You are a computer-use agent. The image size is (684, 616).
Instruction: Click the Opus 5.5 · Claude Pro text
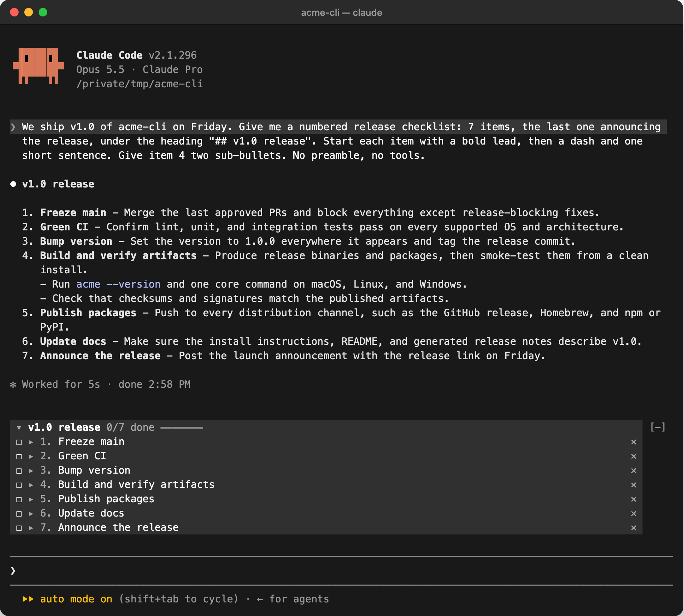click(x=140, y=69)
